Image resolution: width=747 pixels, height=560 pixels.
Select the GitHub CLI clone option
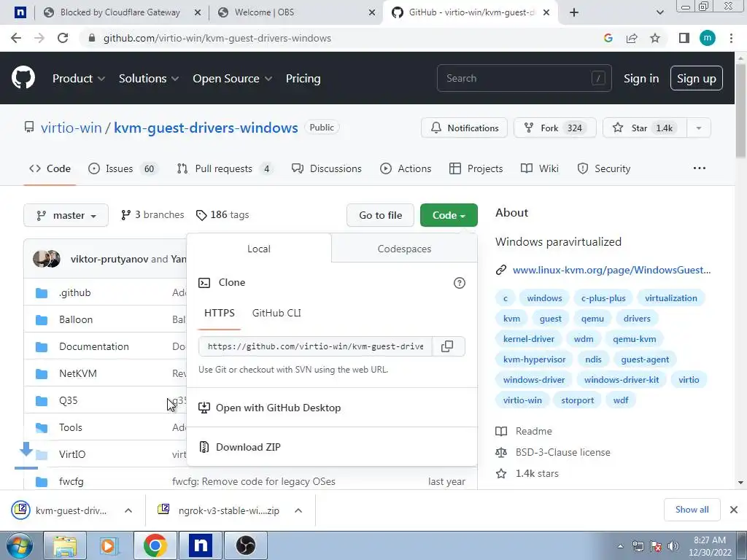276,313
